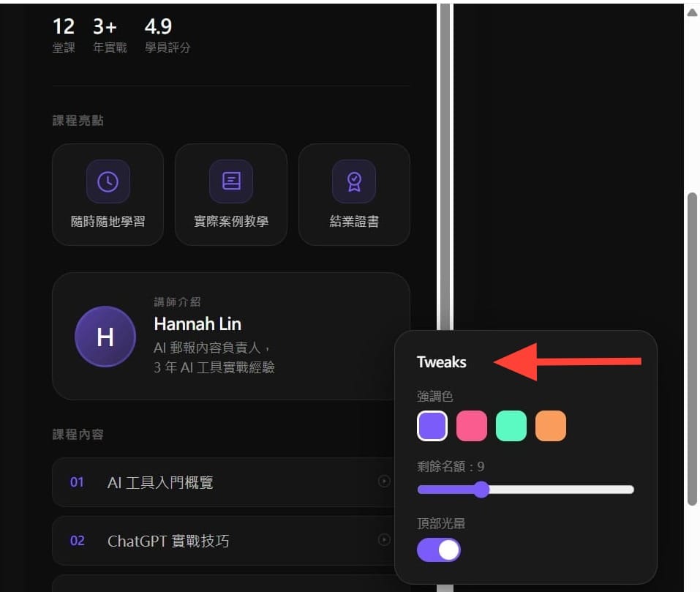Click the play icon beside ChatGPT 實戰技巧

pos(384,539)
